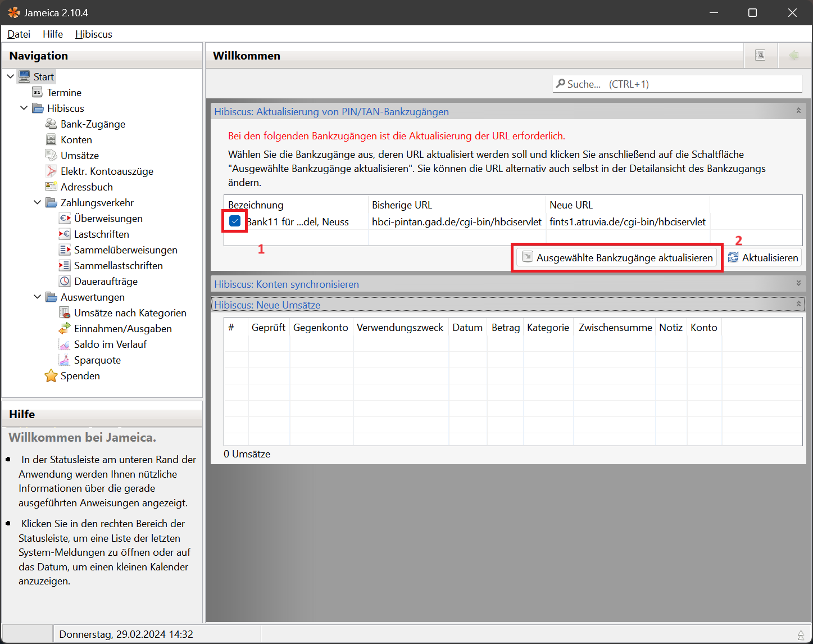Click the Einnahmen/Ausgaben arrows icon
The height and width of the screenshot is (644, 813).
click(x=65, y=328)
